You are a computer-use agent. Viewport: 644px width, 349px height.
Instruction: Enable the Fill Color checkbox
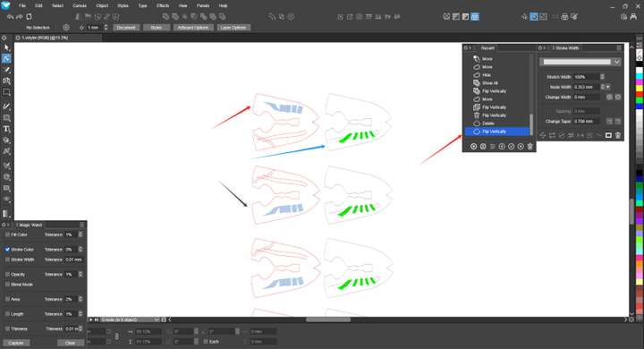coord(7,234)
